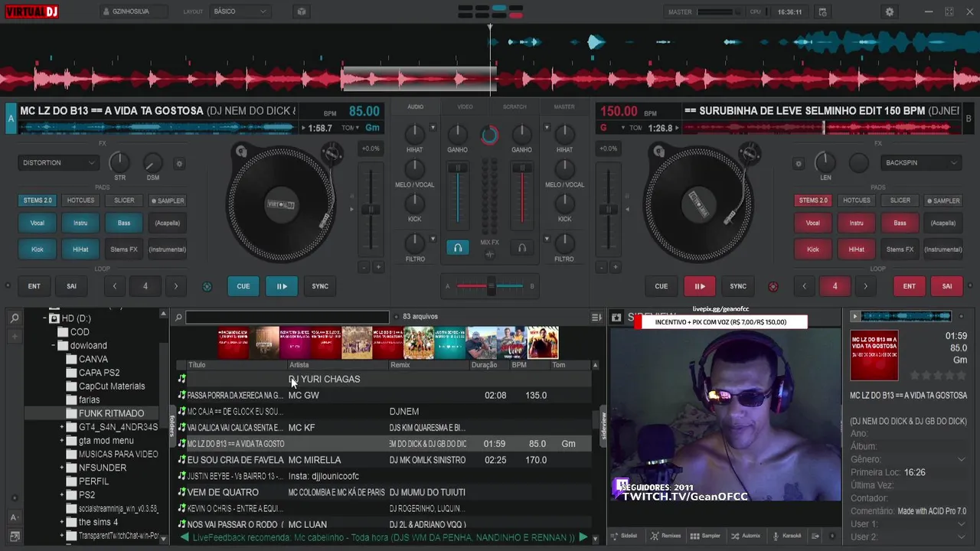Open Karaoke in sideview toolbar
This screenshot has height=551, width=980.
point(786,536)
